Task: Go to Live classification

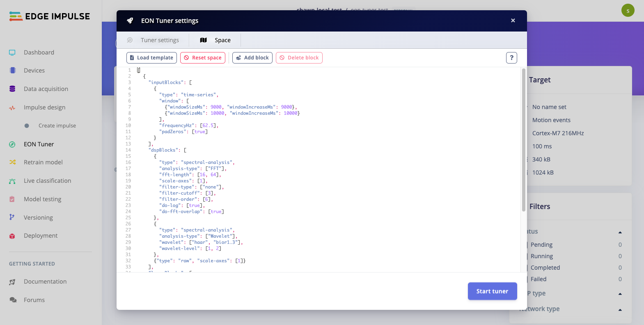Action: [x=47, y=181]
